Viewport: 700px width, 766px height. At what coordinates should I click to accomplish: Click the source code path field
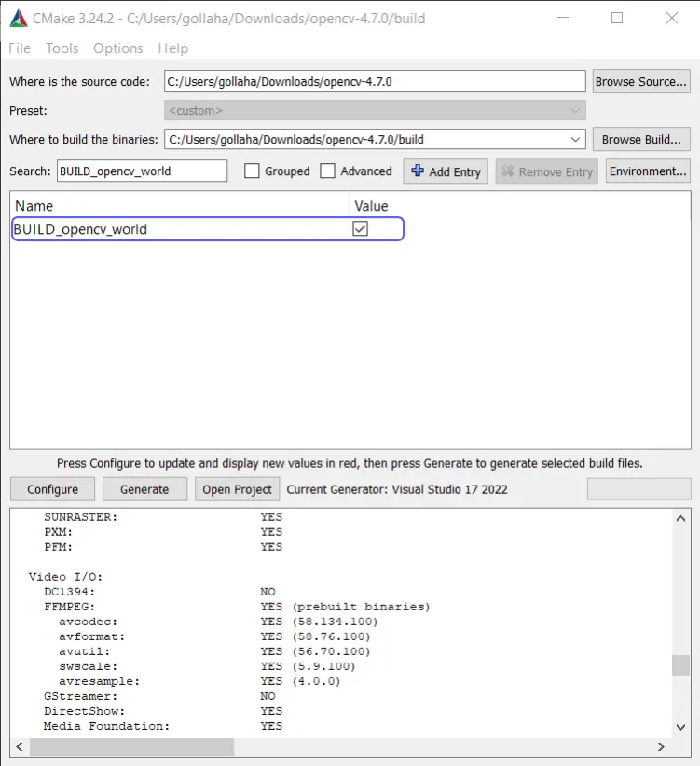[x=375, y=81]
